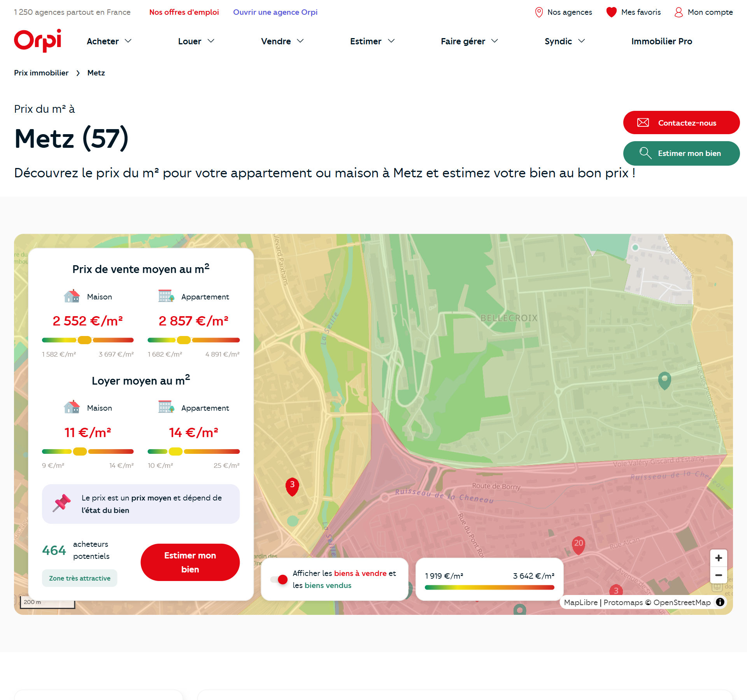747x700 pixels.
Task: Expand the Syndic menu chevron
Action: [582, 41]
